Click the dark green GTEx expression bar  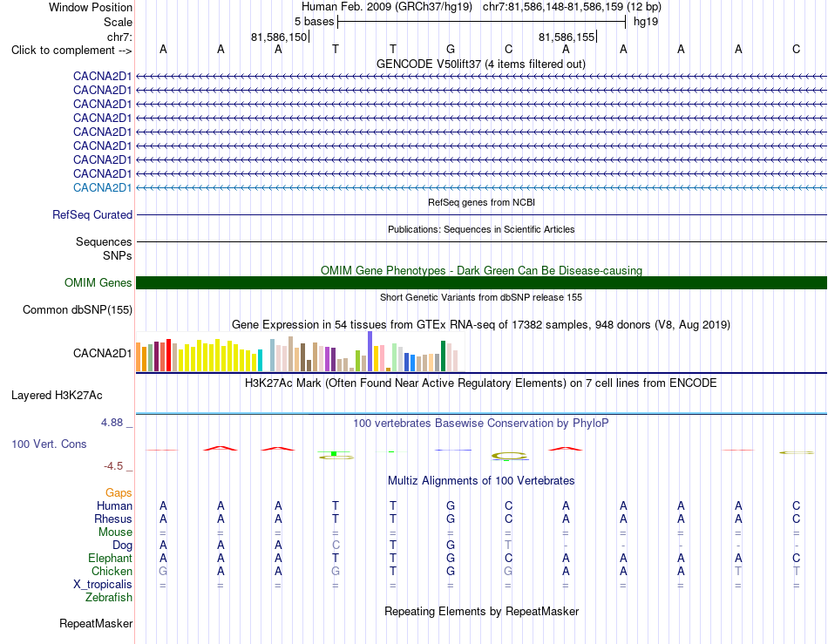[x=444, y=356]
